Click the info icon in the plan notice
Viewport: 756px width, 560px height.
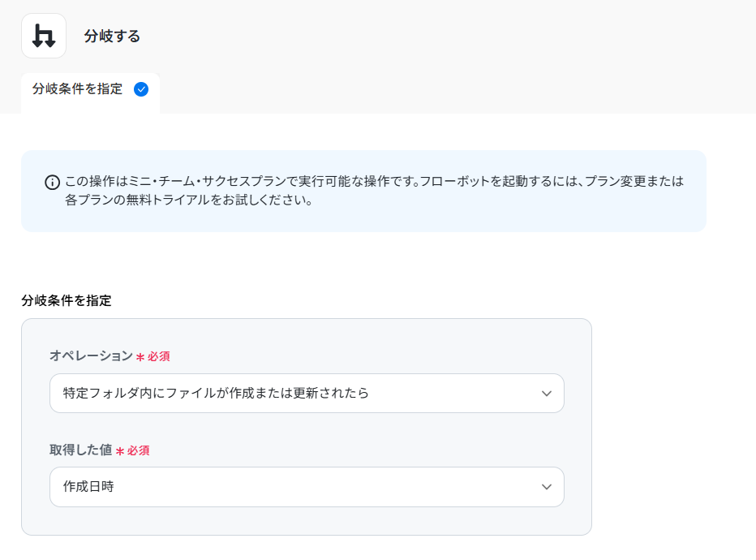tap(52, 182)
